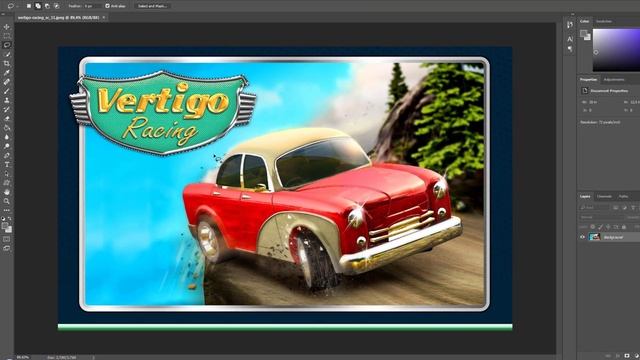Select the Shape tool
This screenshot has width=640, height=360.
(7, 183)
